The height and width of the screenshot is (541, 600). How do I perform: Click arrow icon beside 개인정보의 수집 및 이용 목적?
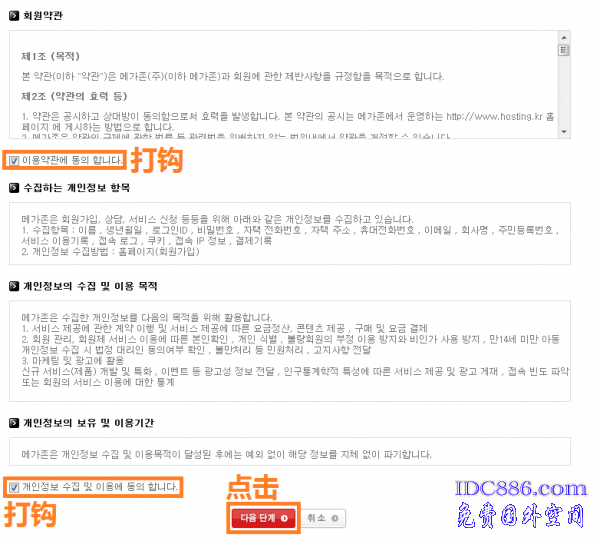[x=14, y=286]
